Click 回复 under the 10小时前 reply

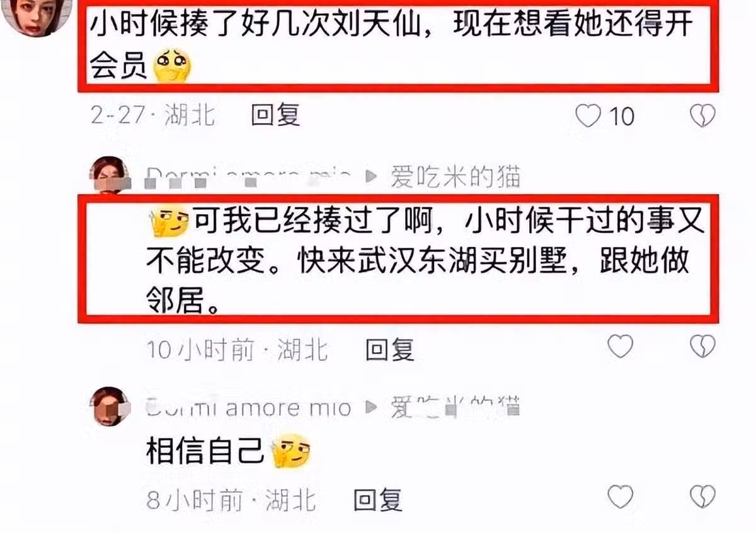point(389,350)
